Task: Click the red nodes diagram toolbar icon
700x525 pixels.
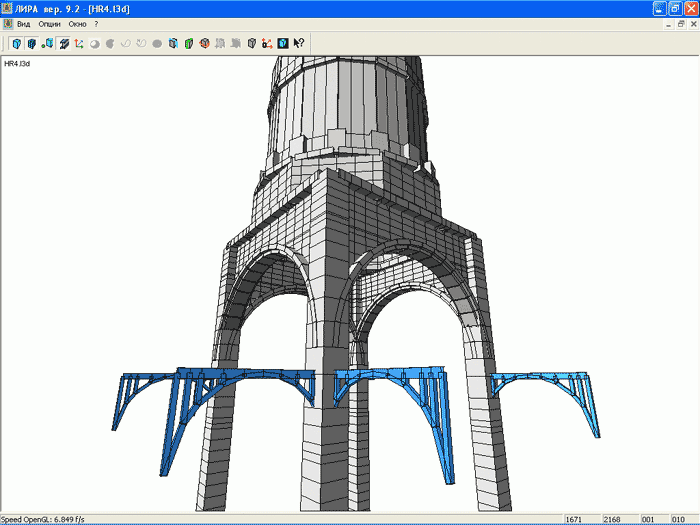Action: point(267,43)
